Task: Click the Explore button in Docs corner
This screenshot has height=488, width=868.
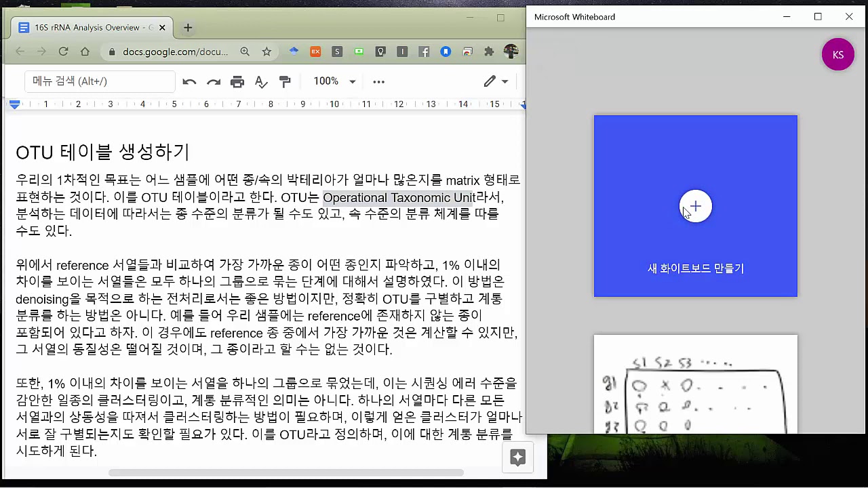Action: 518,457
